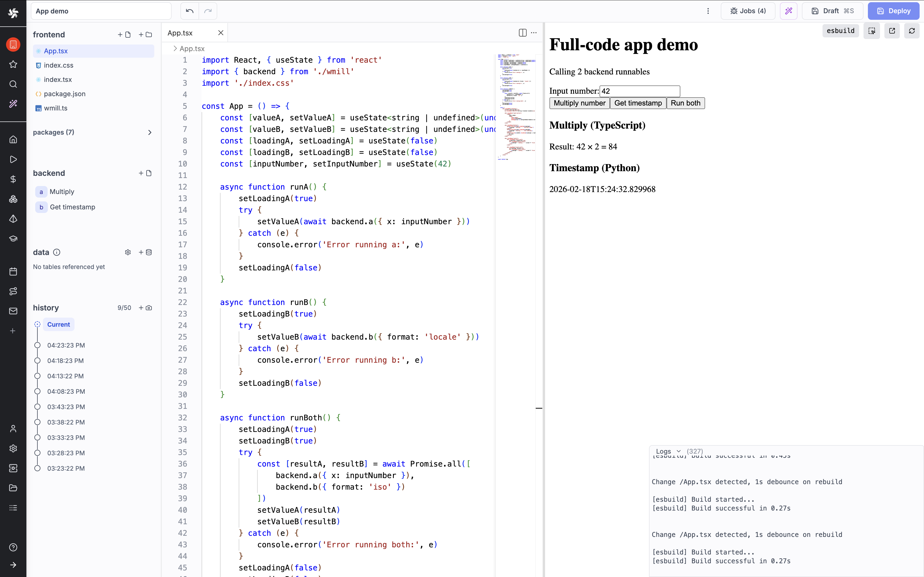
Task: Add new folder in frontend section
Action: pyautogui.click(x=145, y=35)
